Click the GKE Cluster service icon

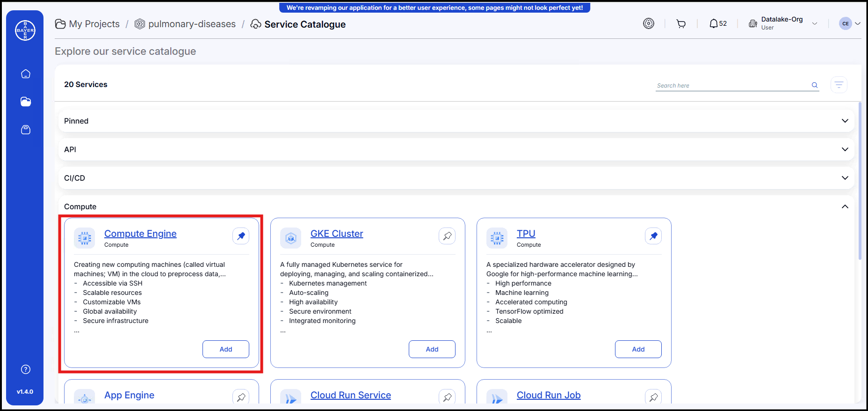click(291, 238)
